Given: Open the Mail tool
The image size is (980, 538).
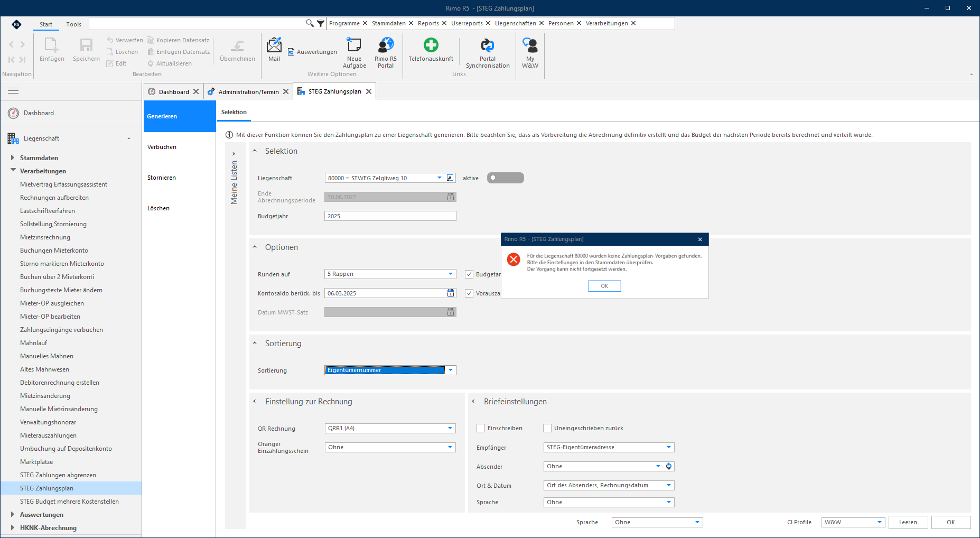Looking at the screenshot, I should pos(274,50).
